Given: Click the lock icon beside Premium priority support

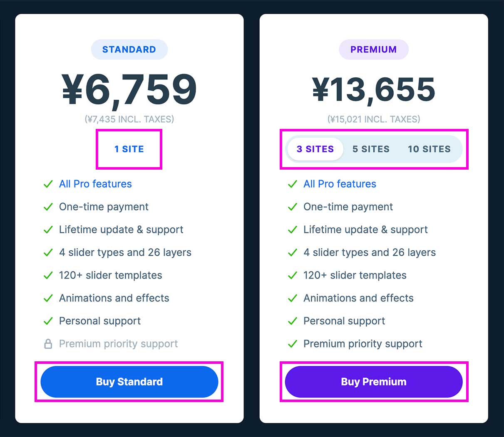Looking at the screenshot, I should [48, 344].
